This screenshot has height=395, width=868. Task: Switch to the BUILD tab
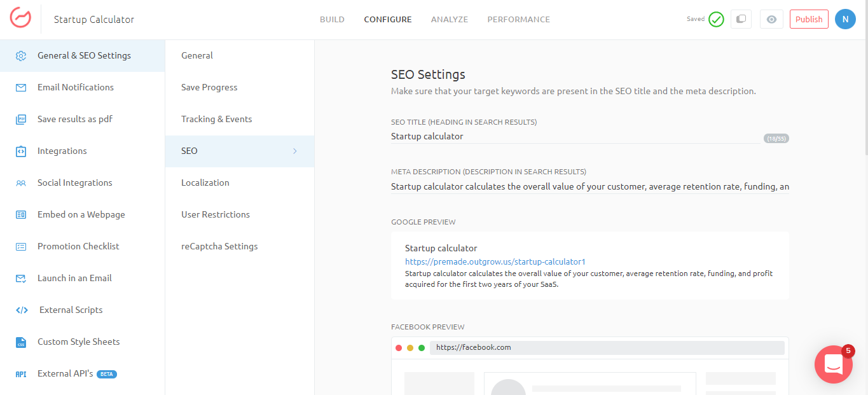pos(332,20)
